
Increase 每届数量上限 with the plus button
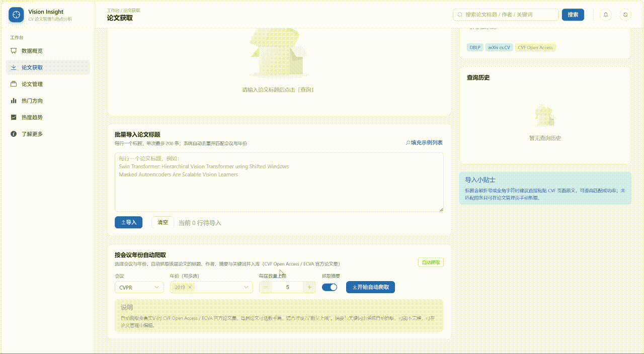(x=309, y=287)
